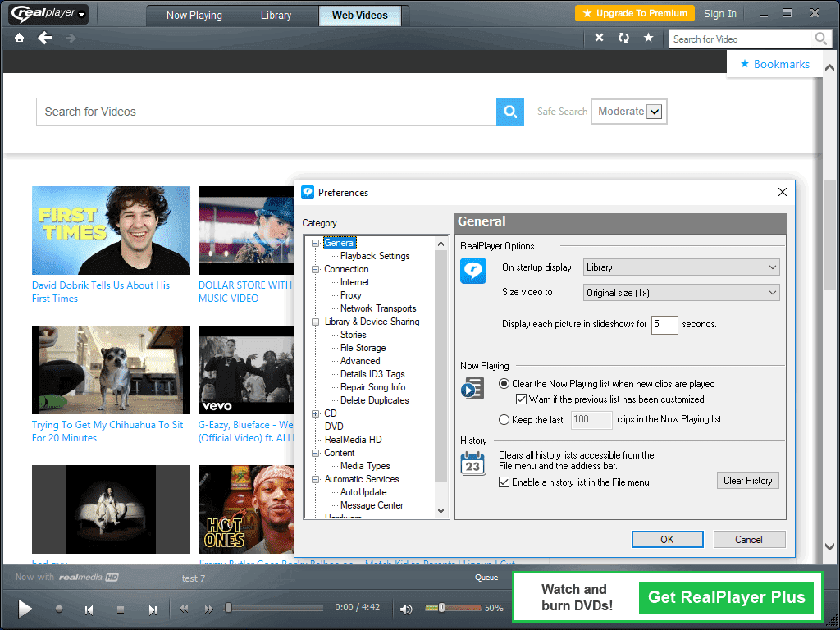840x630 pixels.
Task: Click the forward arrow navigation icon
Action: 71,38
